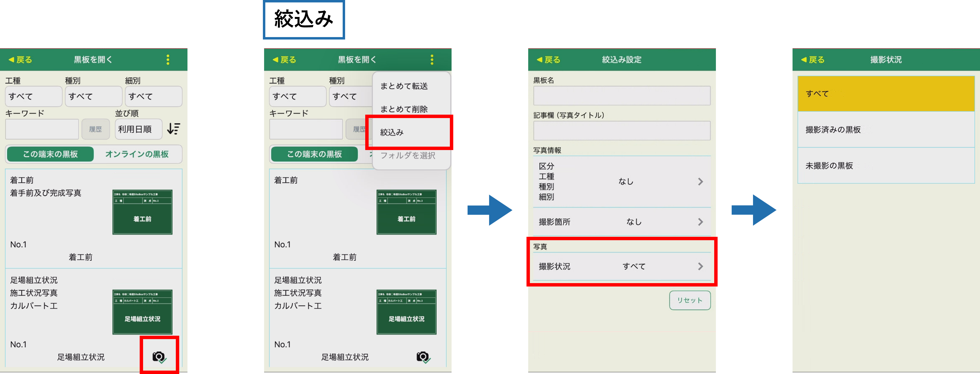
Task: Select 撮影済みの黒板 option
Action: (886, 130)
